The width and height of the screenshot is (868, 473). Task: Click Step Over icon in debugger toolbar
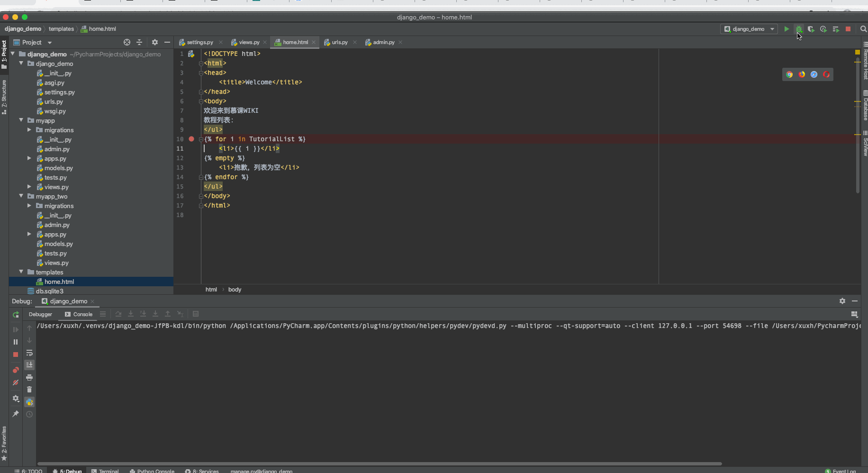(x=118, y=314)
